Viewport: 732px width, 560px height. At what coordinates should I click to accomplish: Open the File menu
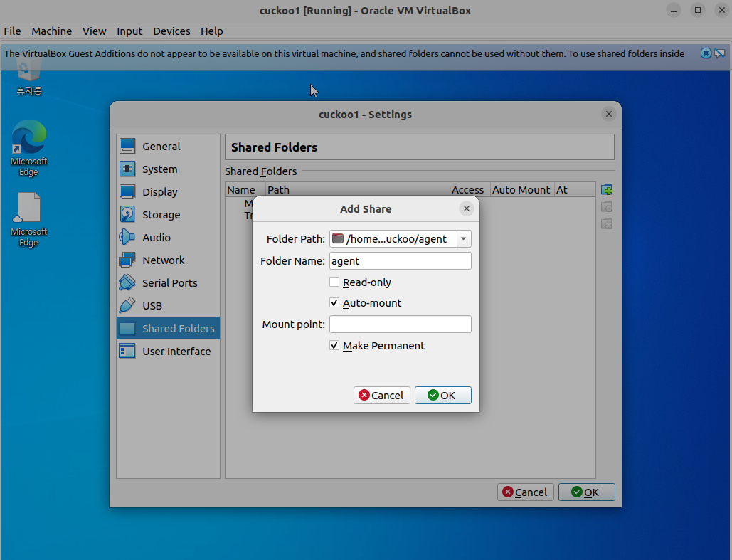click(12, 31)
